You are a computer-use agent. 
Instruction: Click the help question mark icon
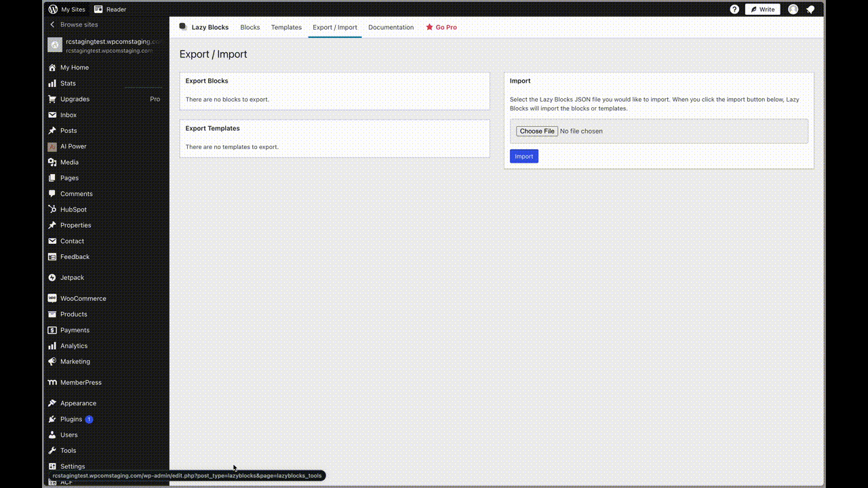click(734, 9)
